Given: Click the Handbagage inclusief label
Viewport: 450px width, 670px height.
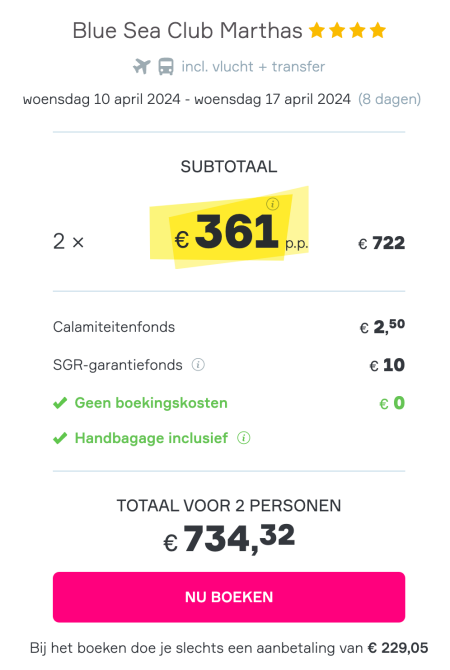Looking at the screenshot, I should click(151, 438).
